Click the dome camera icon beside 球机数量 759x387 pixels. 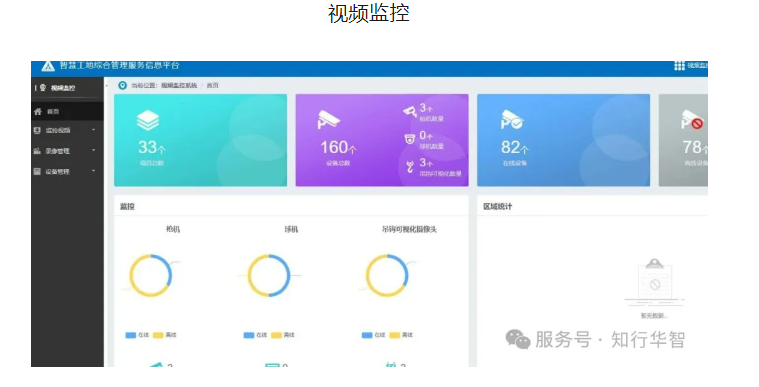(410, 139)
